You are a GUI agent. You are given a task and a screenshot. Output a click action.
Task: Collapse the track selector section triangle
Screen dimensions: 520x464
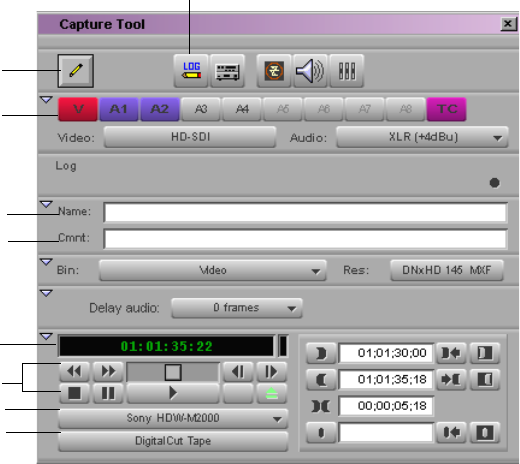pos(46,99)
